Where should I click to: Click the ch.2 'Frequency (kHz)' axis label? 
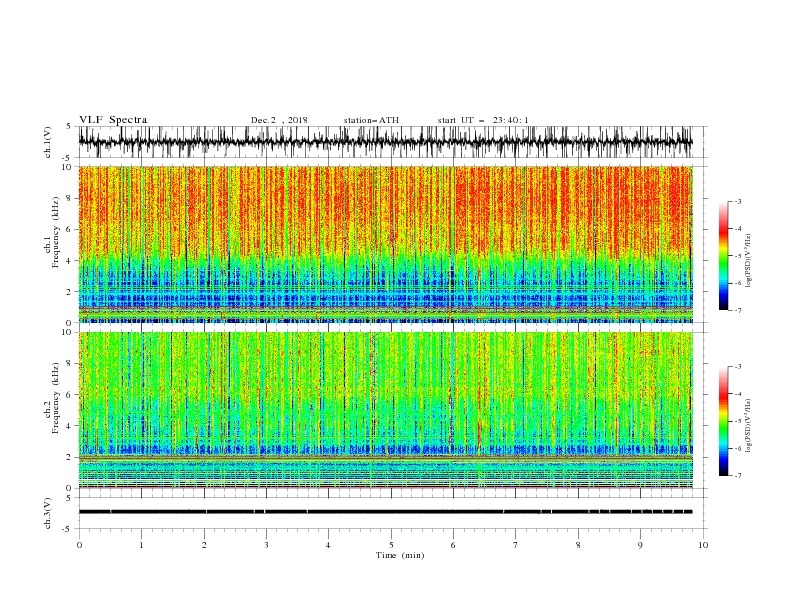(56, 397)
